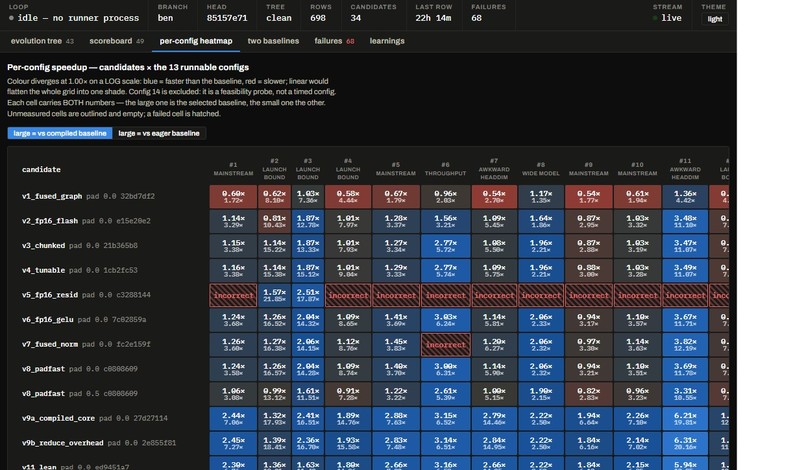Click the #11 AWKWARD HEADDIM column header
The width and height of the screenshot is (806, 470).
coord(685,169)
